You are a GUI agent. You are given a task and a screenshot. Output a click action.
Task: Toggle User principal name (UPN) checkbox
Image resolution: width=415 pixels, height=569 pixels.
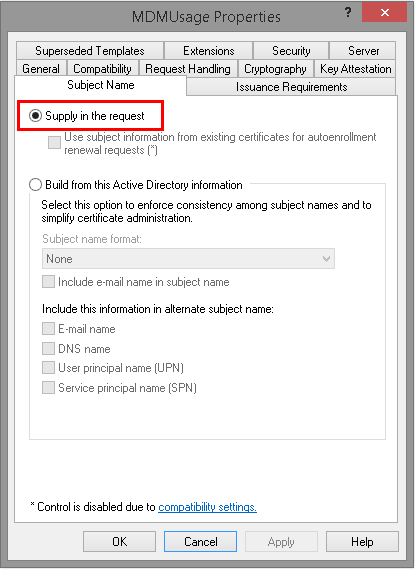pos(49,368)
